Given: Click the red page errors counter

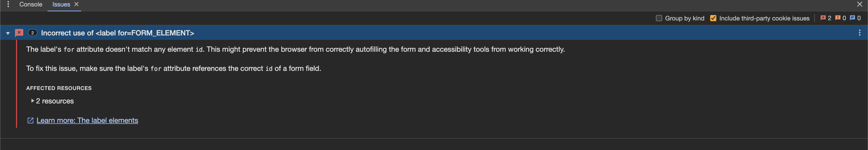Looking at the screenshot, I should coord(826,18).
